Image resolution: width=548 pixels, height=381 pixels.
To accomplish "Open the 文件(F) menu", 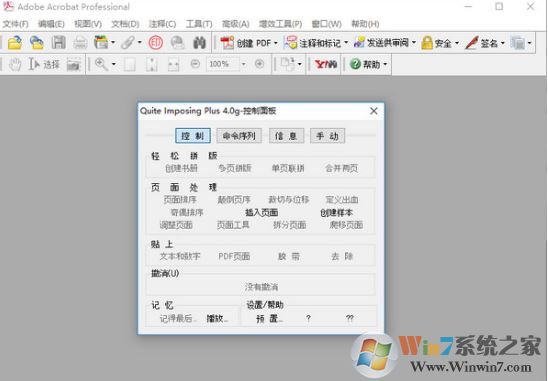I will coord(15,24).
